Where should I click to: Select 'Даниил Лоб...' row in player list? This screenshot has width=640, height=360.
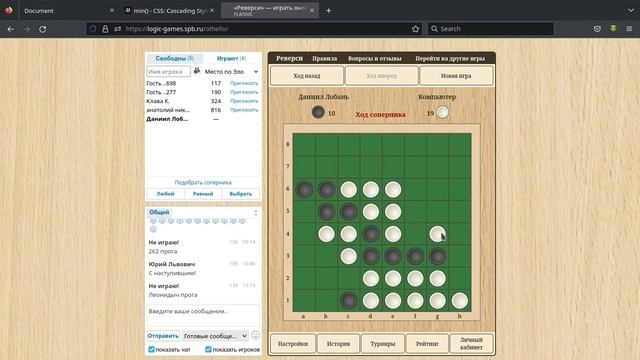click(203, 119)
